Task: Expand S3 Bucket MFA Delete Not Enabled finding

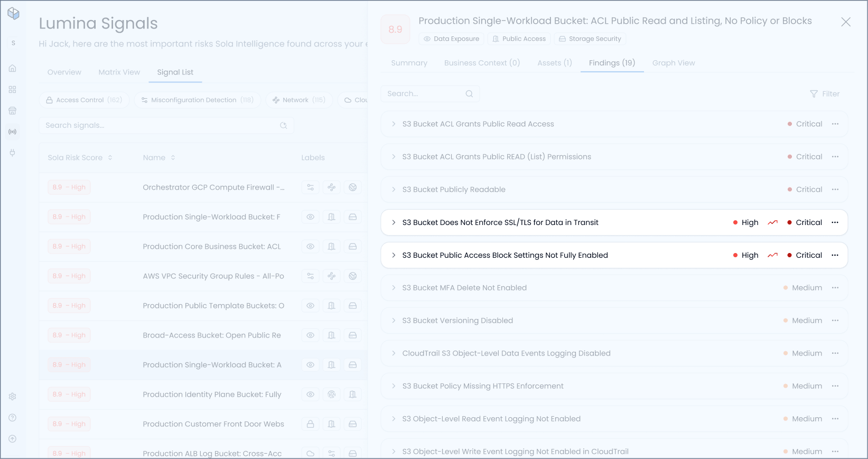Action: tap(394, 288)
